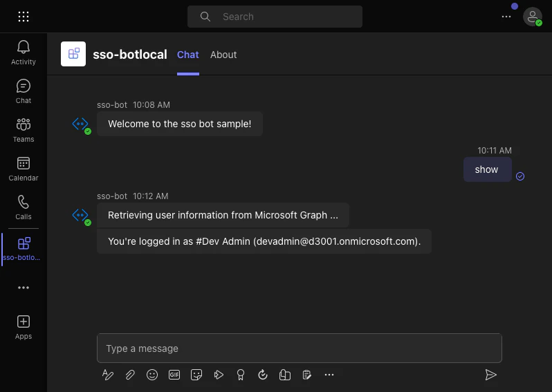Click the sso-botlocal title
Screen dimensions: 552x392
tap(130, 55)
